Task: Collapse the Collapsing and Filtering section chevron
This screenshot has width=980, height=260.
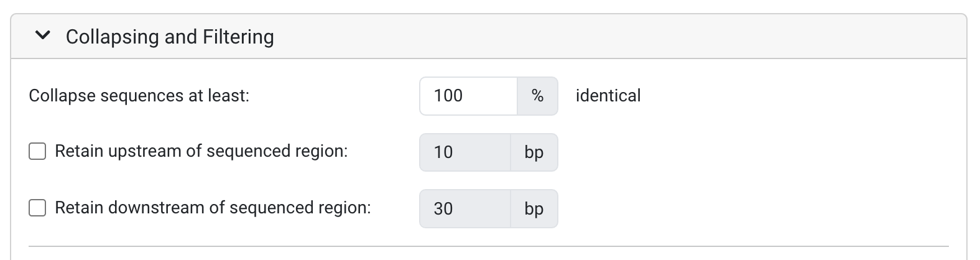Action: click(42, 37)
